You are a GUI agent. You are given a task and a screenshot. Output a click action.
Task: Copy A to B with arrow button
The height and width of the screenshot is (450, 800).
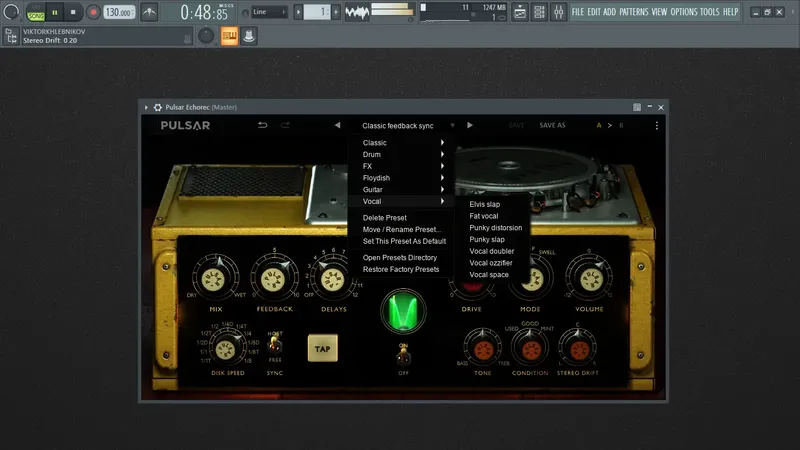[610, 125]
